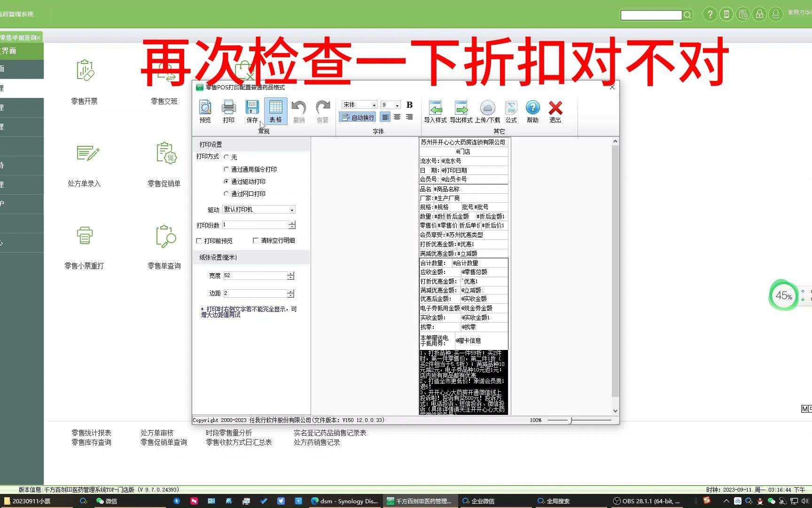Click the 打印 print icon

pos(229,111)
